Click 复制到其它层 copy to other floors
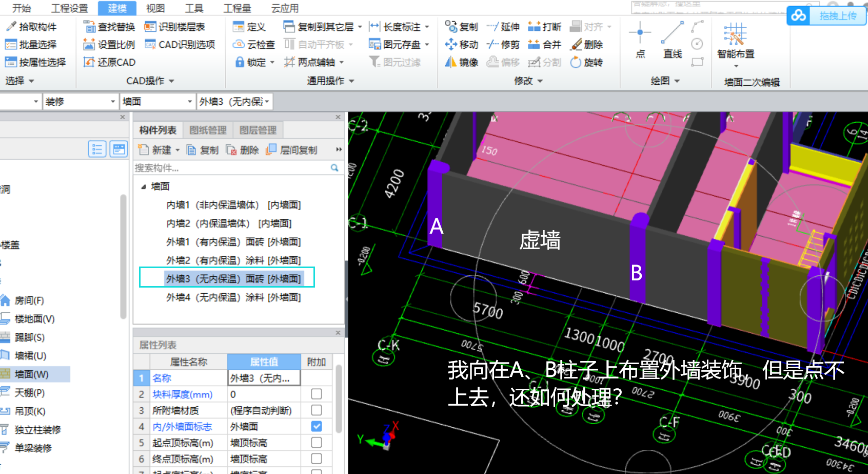This screenshot has height=474, width=868. [323, 27]
